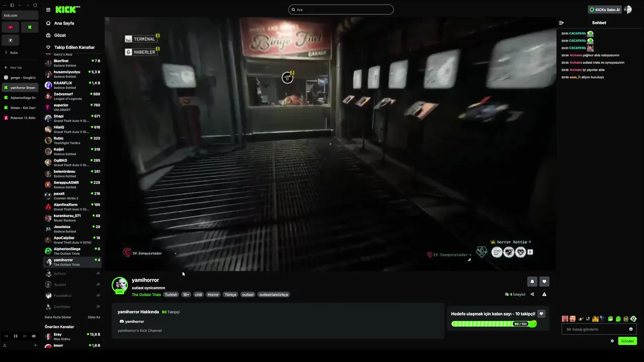Insert the first red face emote
644x362 pixels.
(565, 319)
